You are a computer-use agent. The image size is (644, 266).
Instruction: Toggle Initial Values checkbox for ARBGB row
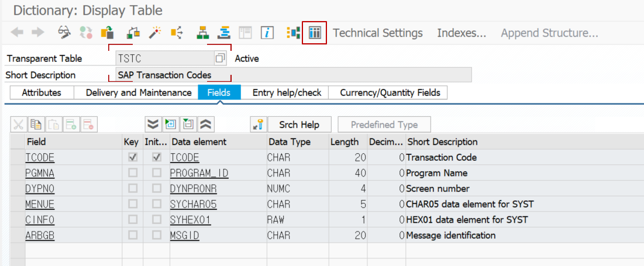(x=157, y=235)
